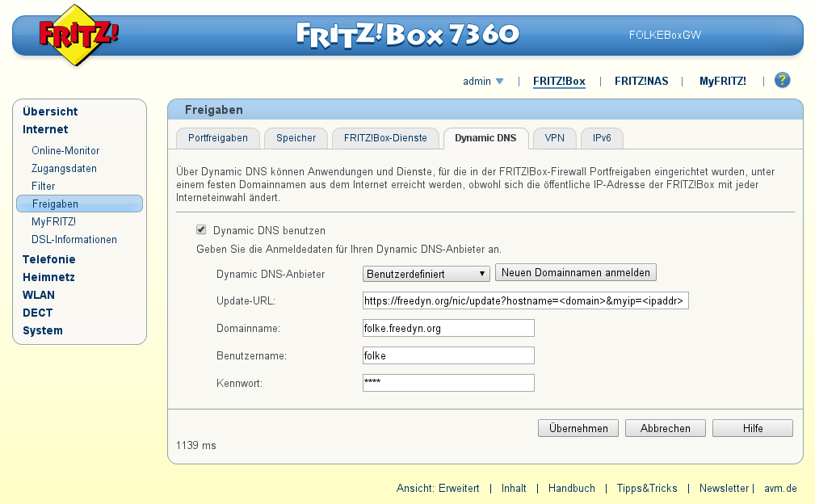Expand the admin user dropdown
This screenshot has width=815, height=504.
[x=482, y=82]
